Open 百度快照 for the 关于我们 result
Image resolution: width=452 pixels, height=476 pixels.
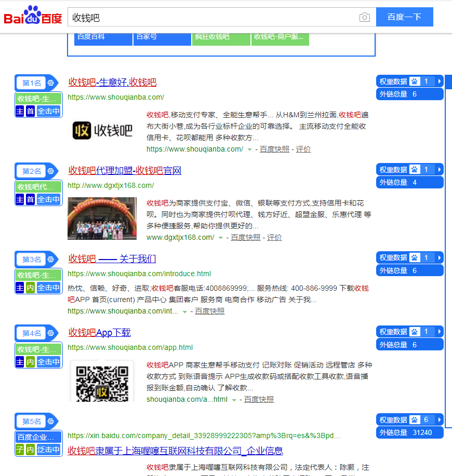click(209, 311)
